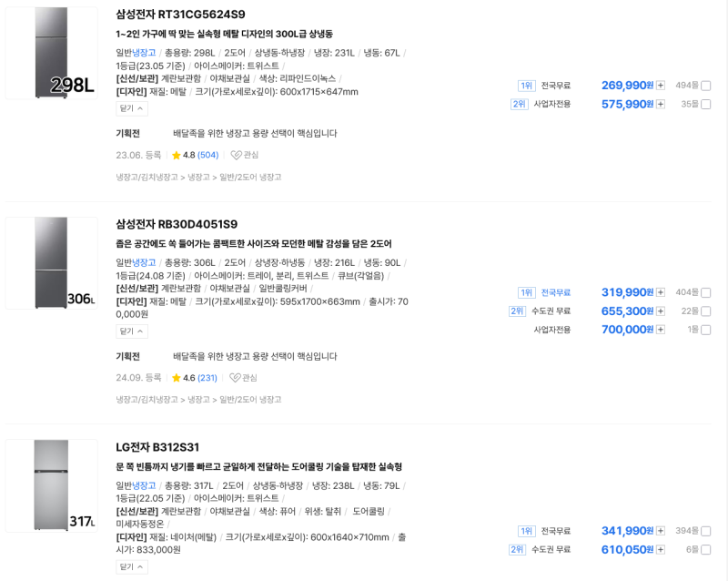Click the plus icon beside 269,990원 price
Screen dimensions: 728x581
[661, 86]
